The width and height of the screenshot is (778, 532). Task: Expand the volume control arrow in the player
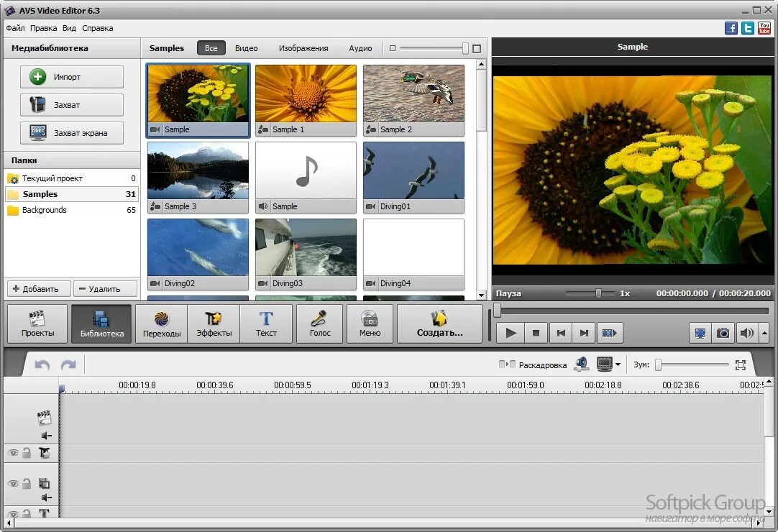coord(764,333)
